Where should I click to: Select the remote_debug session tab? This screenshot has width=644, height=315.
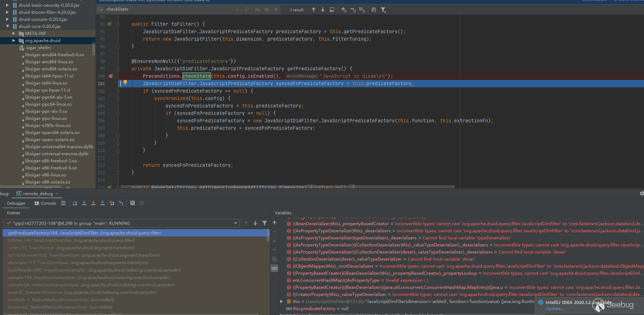37,194
